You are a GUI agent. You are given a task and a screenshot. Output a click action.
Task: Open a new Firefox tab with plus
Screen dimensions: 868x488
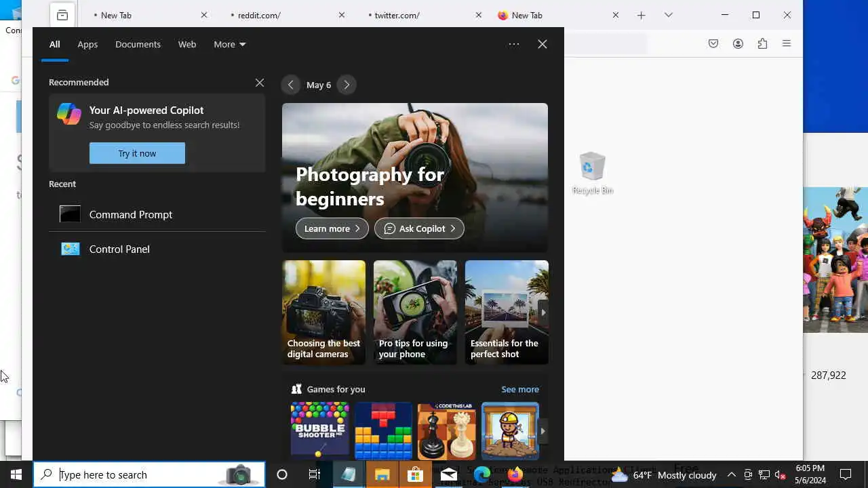click(x=641, y=15)
